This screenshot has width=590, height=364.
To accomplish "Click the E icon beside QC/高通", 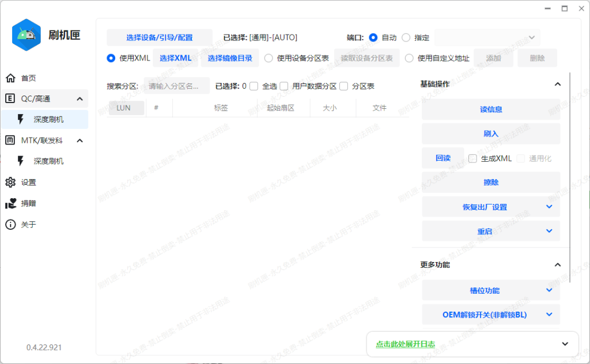I will pos(9,98).
